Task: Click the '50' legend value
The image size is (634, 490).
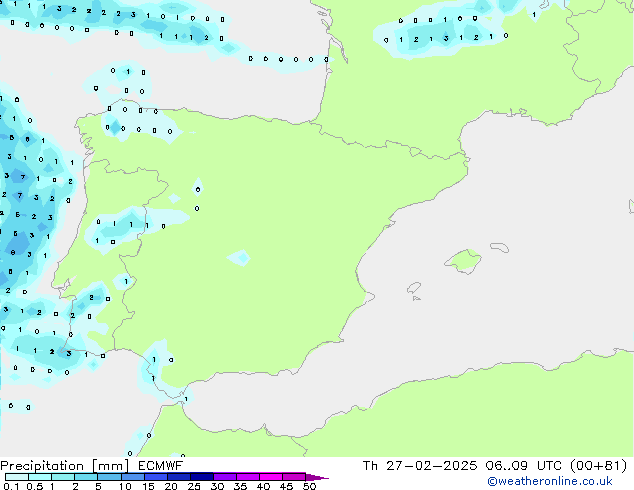Action: click(x=310, y=486)
